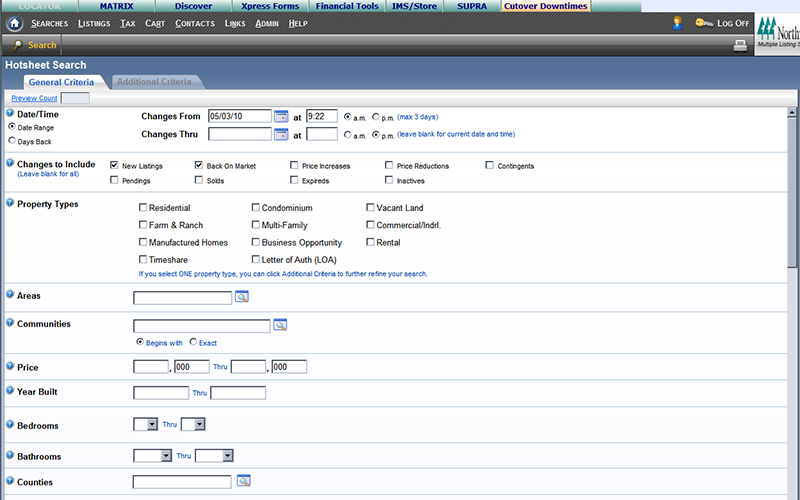Expand the Bedrooms maximum dropdown
This screenshot has width=800, height=500.
(x=199, y=425)
